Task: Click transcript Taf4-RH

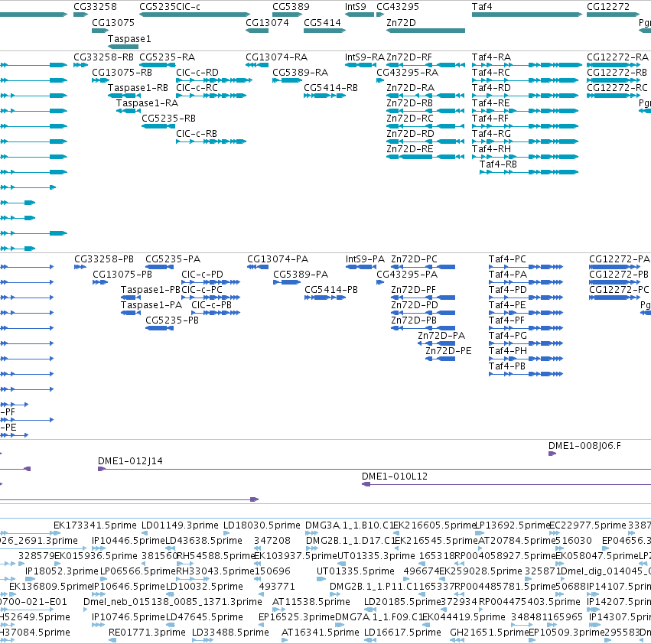Action: pyautogui.click(x=491, y=149)
